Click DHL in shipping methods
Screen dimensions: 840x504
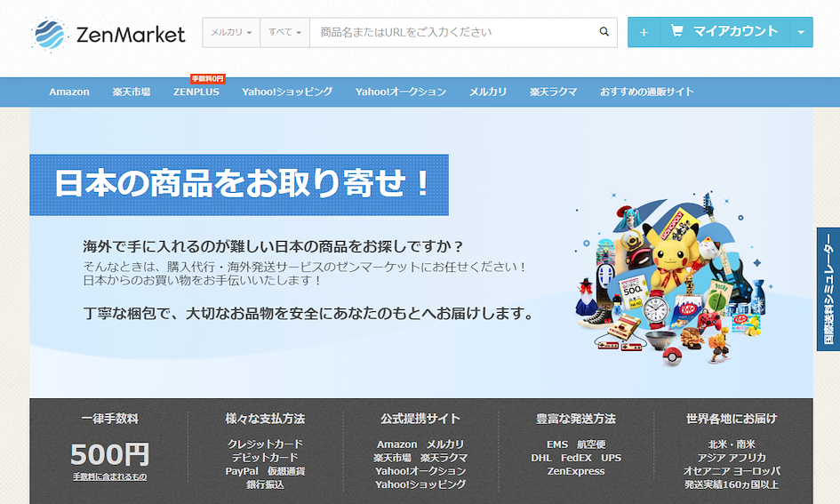coord(541,458)
